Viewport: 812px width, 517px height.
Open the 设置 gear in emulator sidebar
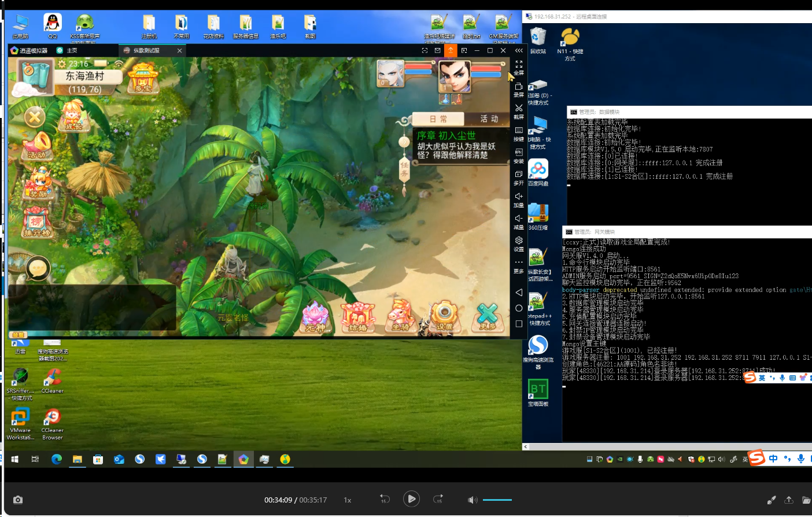tap(519, 243)
